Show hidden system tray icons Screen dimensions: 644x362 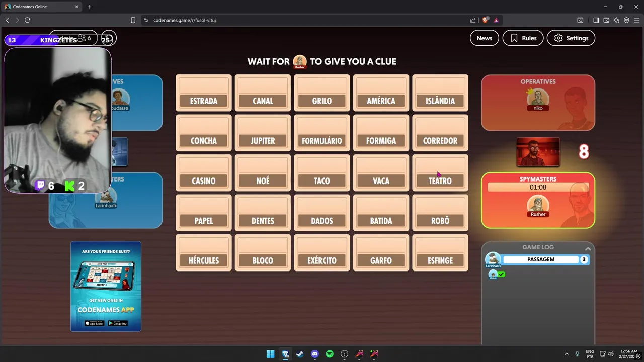566,354
